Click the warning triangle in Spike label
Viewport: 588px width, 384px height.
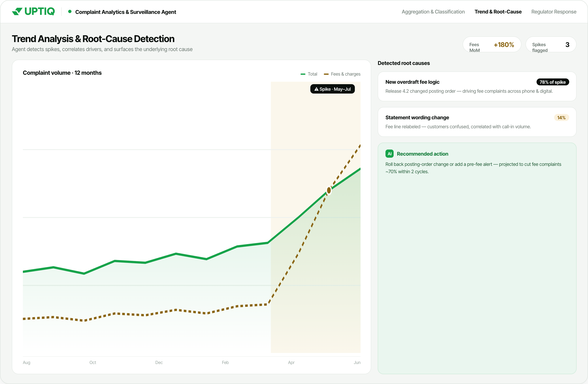(316, 89)
